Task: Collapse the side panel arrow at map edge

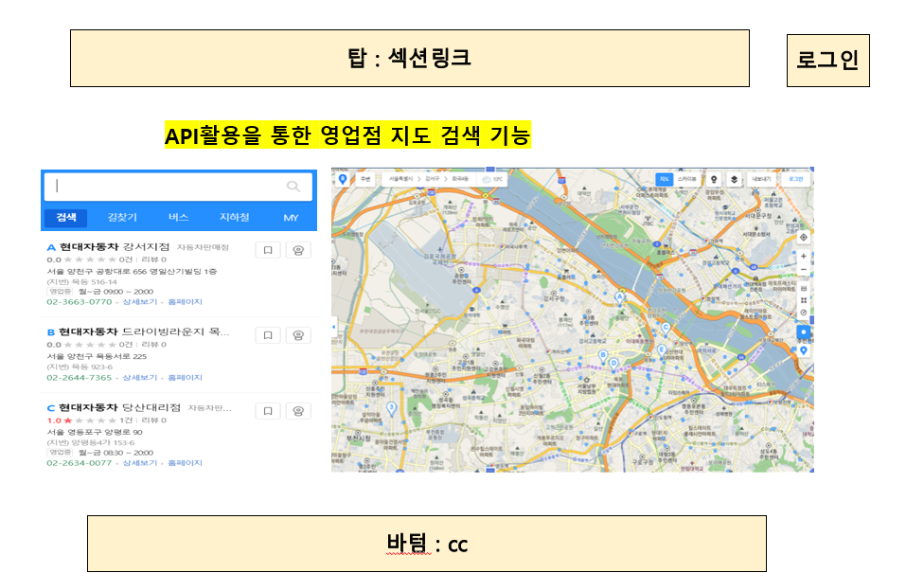Action: (x=334, y=327)
